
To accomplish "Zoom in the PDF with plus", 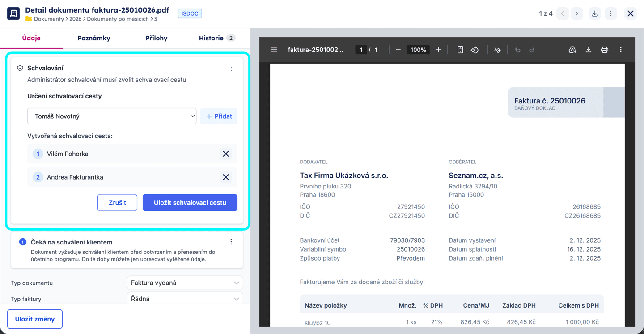I will tap(438, 50).
